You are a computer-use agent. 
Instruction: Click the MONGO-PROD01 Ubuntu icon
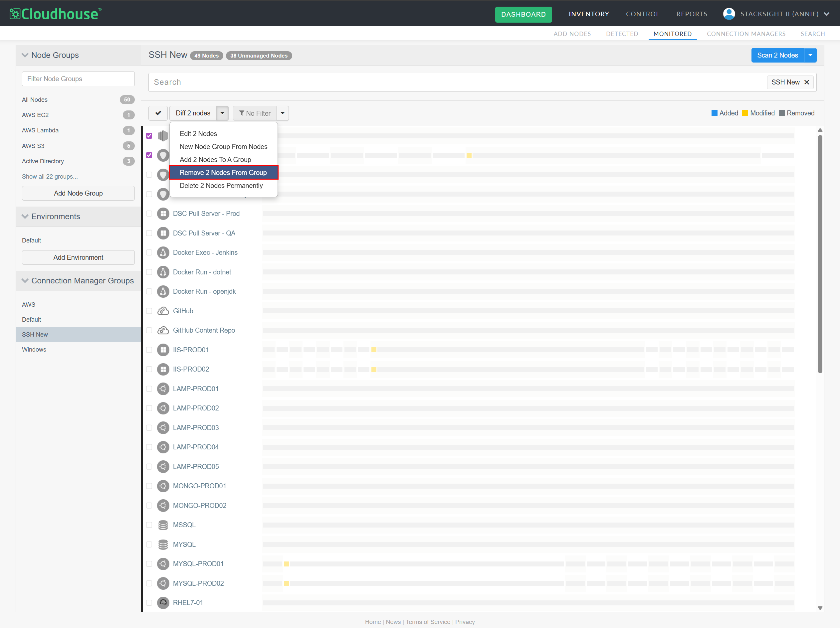pos(163,486)
